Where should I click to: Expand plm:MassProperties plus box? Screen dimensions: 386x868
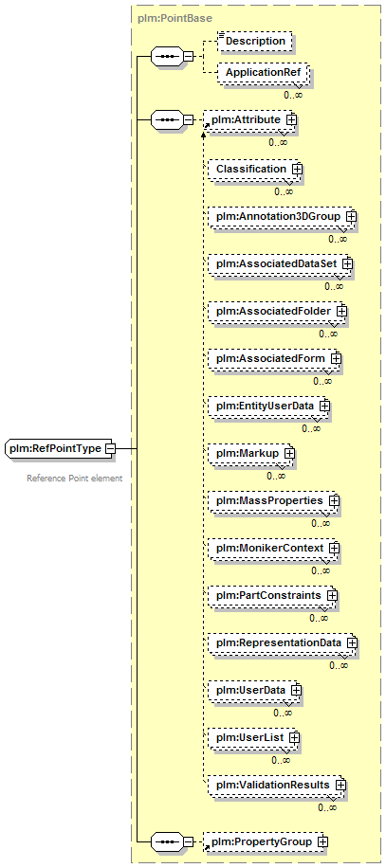[334, 500]
